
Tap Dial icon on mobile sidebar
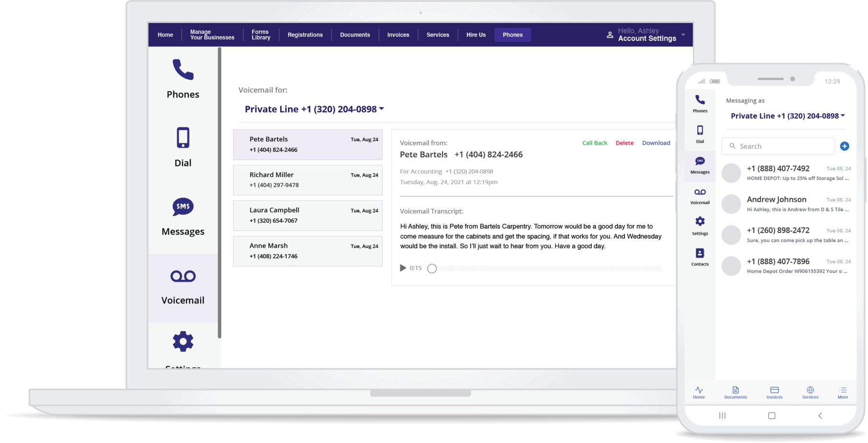coord(700,130)
